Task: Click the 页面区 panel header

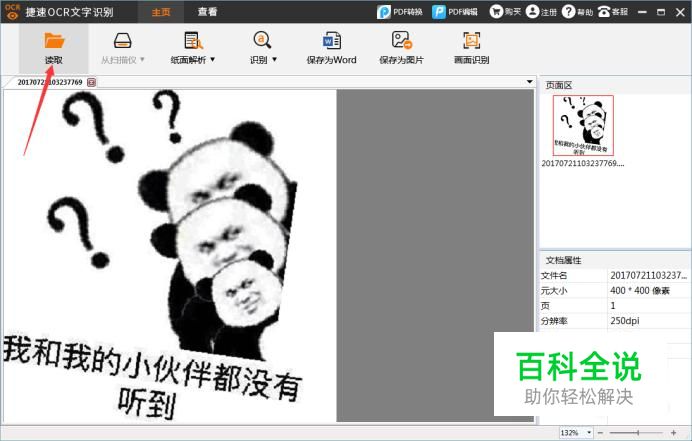Action: tap(559, 85)
